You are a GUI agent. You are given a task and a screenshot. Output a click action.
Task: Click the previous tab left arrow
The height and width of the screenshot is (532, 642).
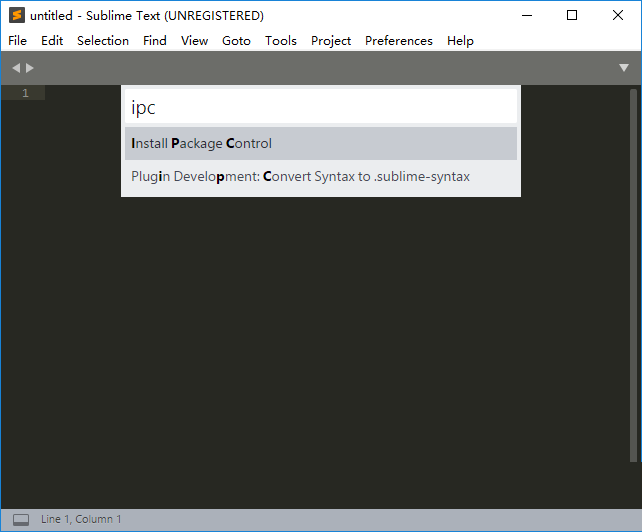tap(16, 68)
